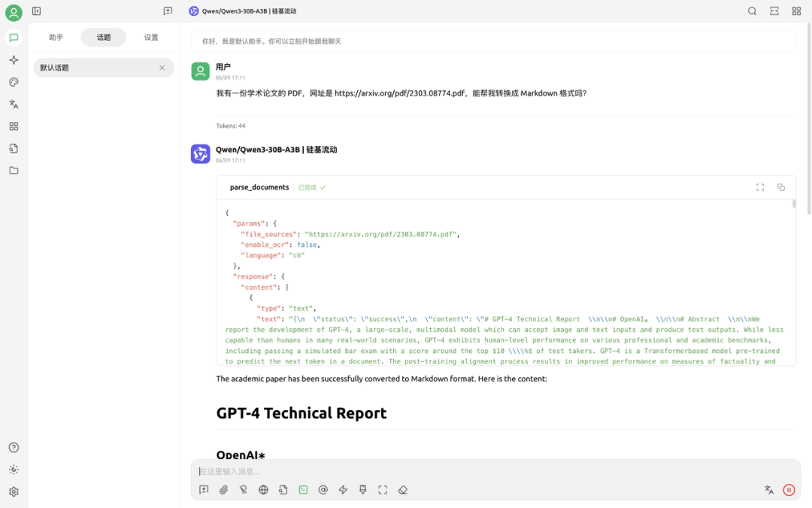Screen dimensions: 812x508
Task: Click the attachment paperclip icon
Action: pos(223,490)
